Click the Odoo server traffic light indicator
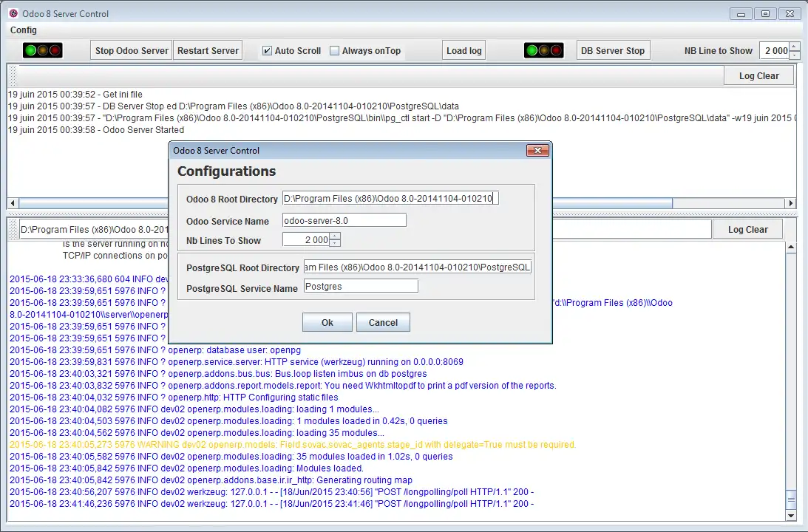Viewport: 808px width, 532px height. (x=43, y=50)
